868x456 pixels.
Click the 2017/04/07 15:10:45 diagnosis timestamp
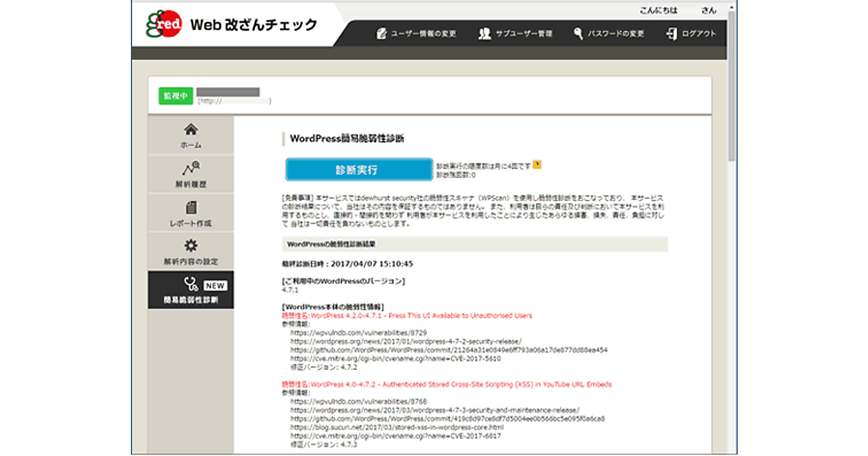[371, 264]
